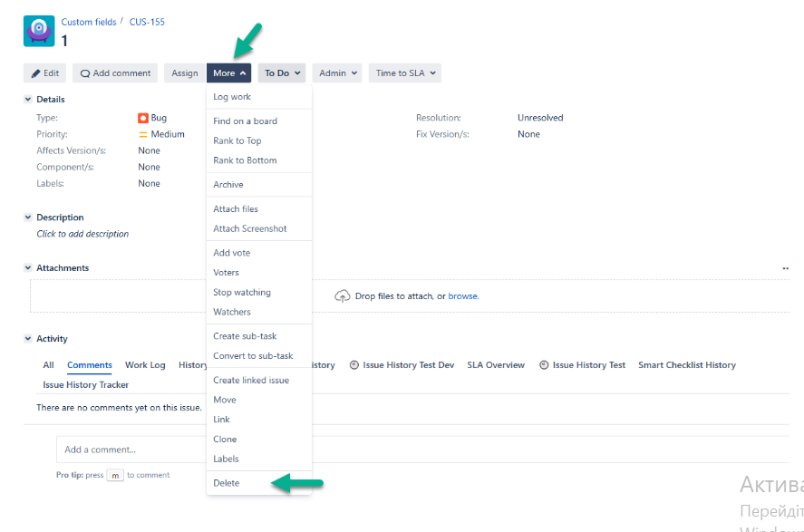Select Log work from the More menu
Screen dimensions: 804x532
pos(259,97)
